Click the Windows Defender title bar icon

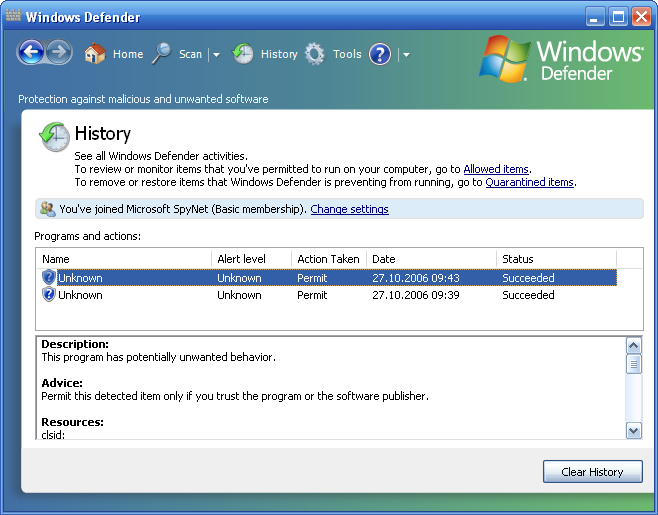pos(13,16)
